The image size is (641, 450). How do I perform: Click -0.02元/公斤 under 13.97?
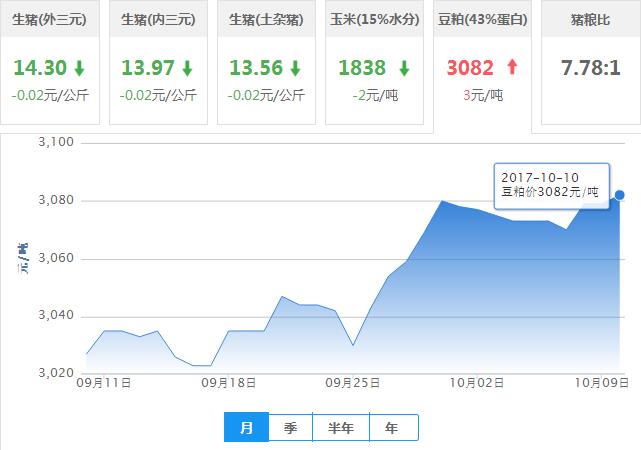(x=158, y=95)
